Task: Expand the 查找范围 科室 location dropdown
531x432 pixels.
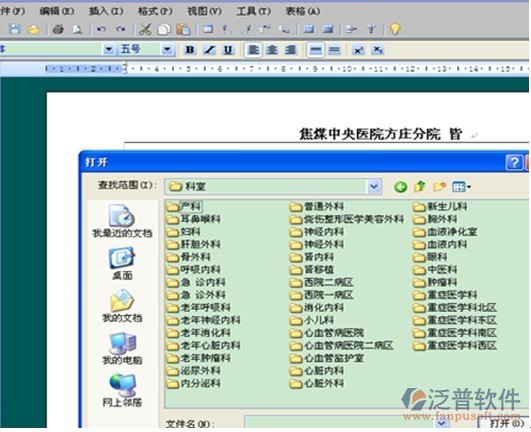Action: tap(374, 187)
